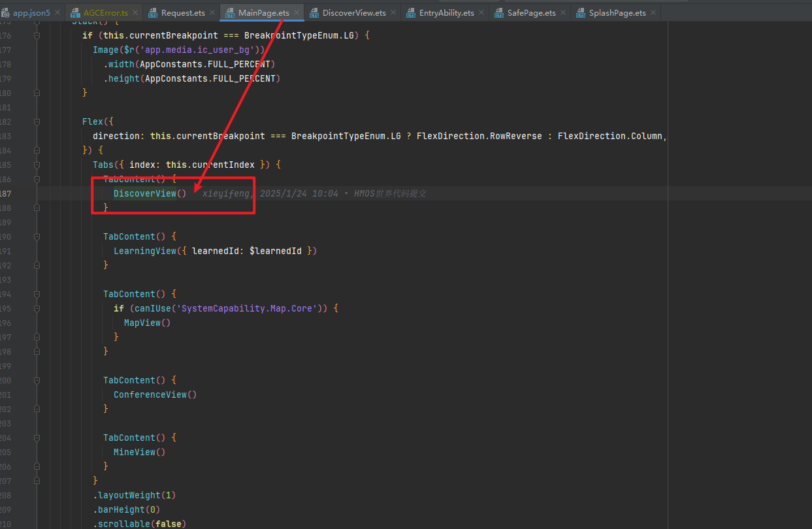
Task: Click the file icon on DiscoverView.ets tab
Action: pyautogui.click(x=314, y=12)
